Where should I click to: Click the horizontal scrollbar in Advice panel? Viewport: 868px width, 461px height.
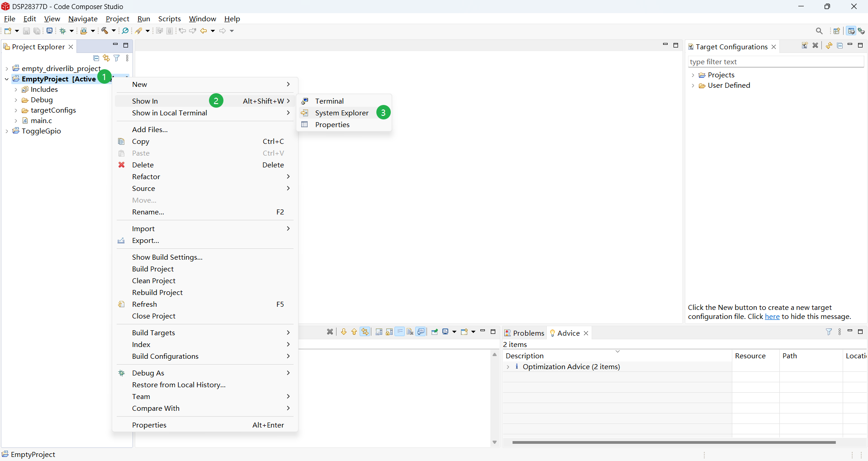[673, 442]
